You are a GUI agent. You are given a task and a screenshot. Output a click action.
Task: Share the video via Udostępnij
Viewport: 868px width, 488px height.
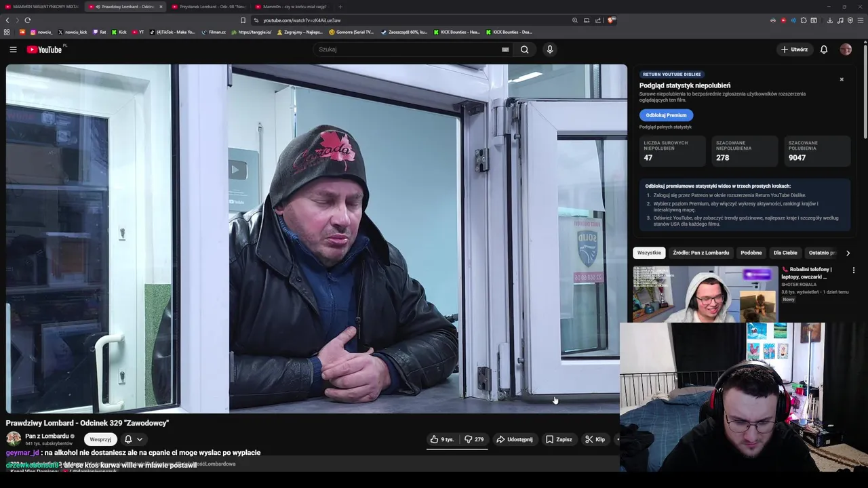click(x=515, y=439)
